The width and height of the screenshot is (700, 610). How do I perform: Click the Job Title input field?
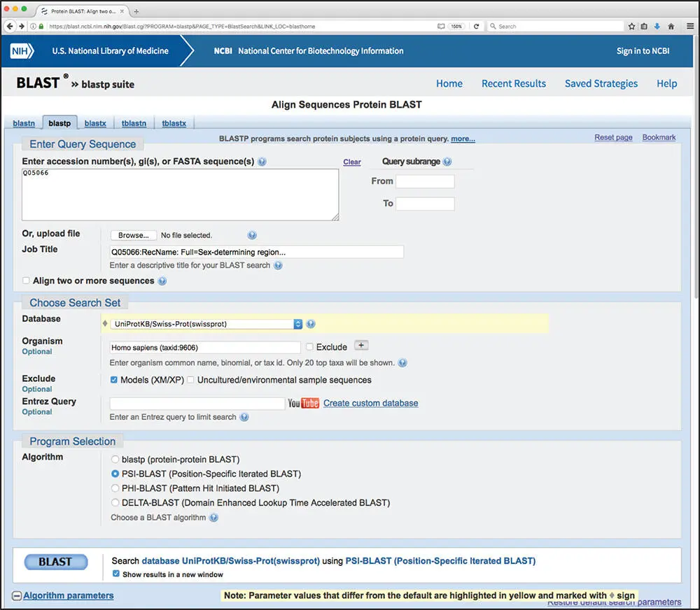(x=257, y=252)
